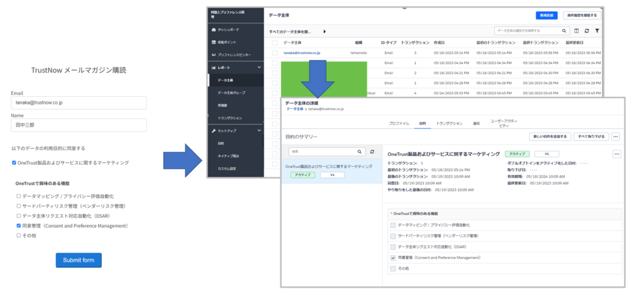Image resolution: width=644 pixels, height=307 pixels.
Task: Open the filter funnel icon
Action: click(x=597, y=30)
